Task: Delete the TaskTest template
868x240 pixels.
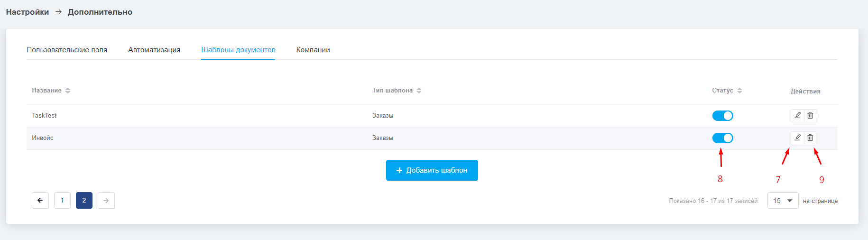Action: (x=810, y=115)
